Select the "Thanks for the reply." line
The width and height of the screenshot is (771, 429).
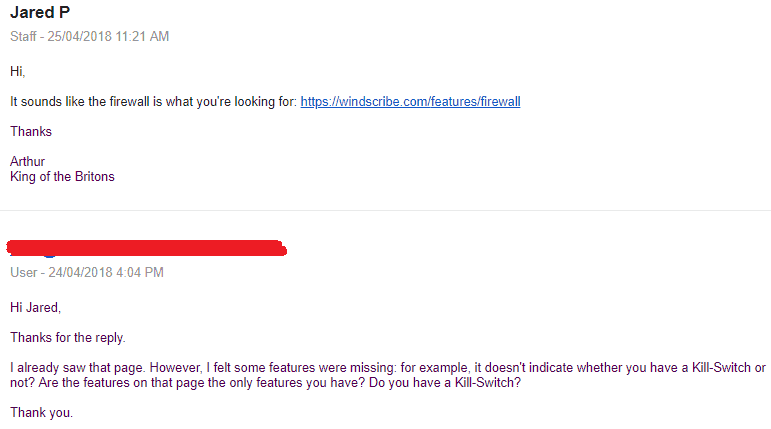pos(67,337)
